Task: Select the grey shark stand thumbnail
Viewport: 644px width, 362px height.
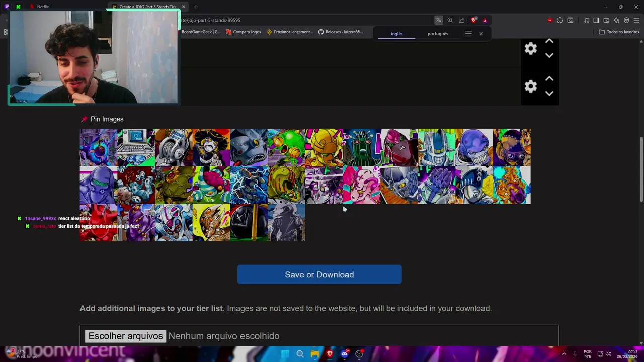Action: [x=249, y=147]
